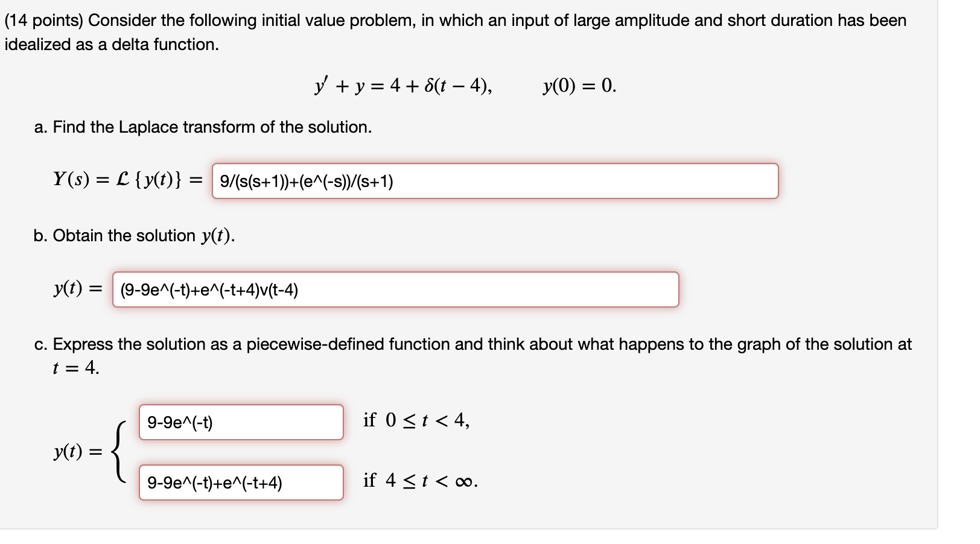Image resolution: width=980 pixels, height=544 pixels.
Task: Click the initial condition y(0) = 0
Action: coord(578,86)
